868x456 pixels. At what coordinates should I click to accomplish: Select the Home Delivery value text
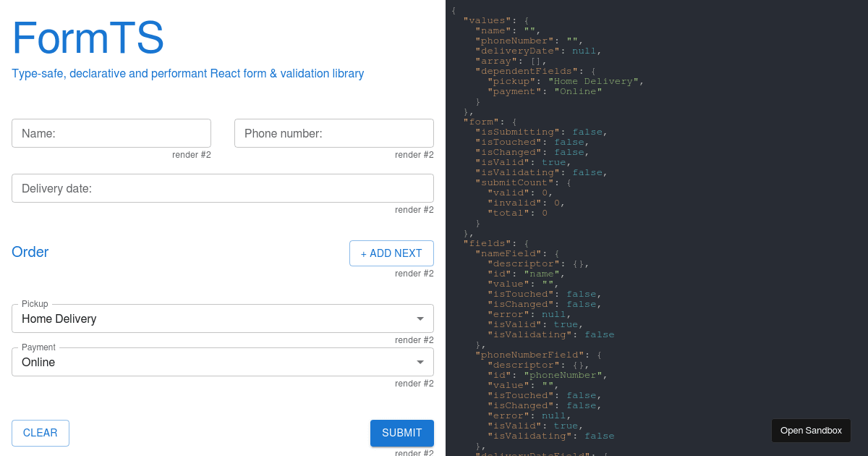(x=59, y=319)
